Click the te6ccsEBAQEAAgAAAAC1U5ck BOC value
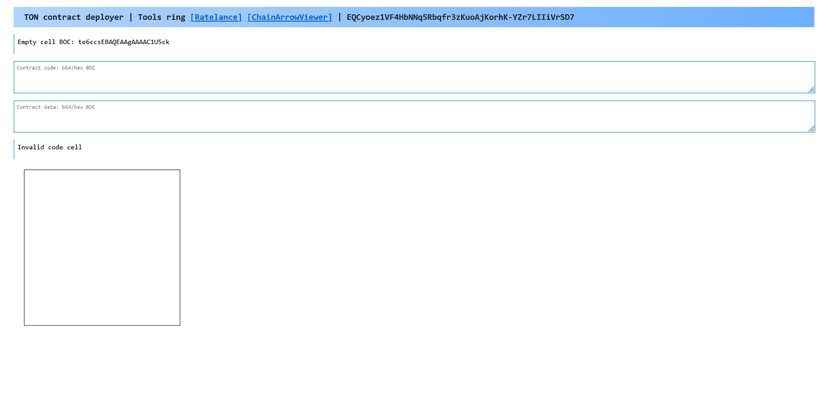Viewport: 828px width, 412px height. 123,42
